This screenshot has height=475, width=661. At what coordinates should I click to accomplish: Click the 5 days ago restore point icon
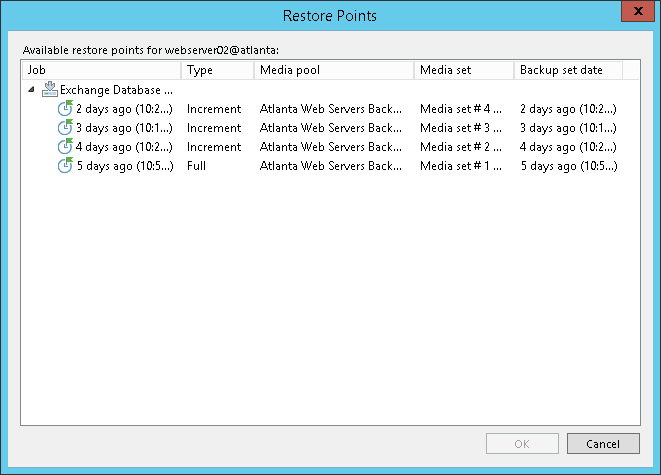click(x=65, y=166)
